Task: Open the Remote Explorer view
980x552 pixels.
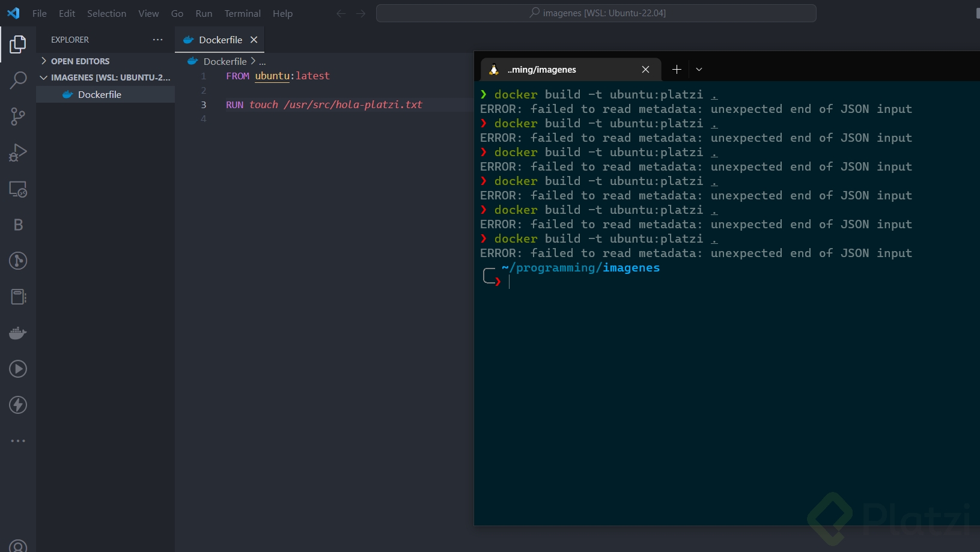Action: point(18,189)
